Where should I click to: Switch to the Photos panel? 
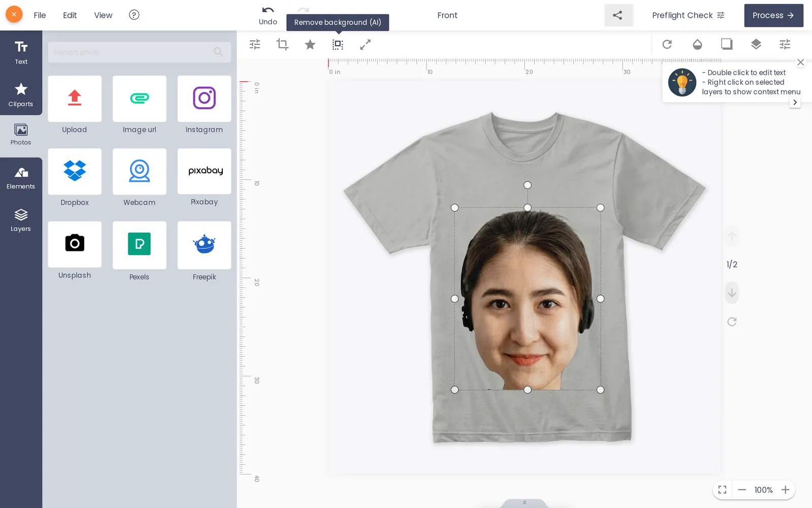point(21,135)
